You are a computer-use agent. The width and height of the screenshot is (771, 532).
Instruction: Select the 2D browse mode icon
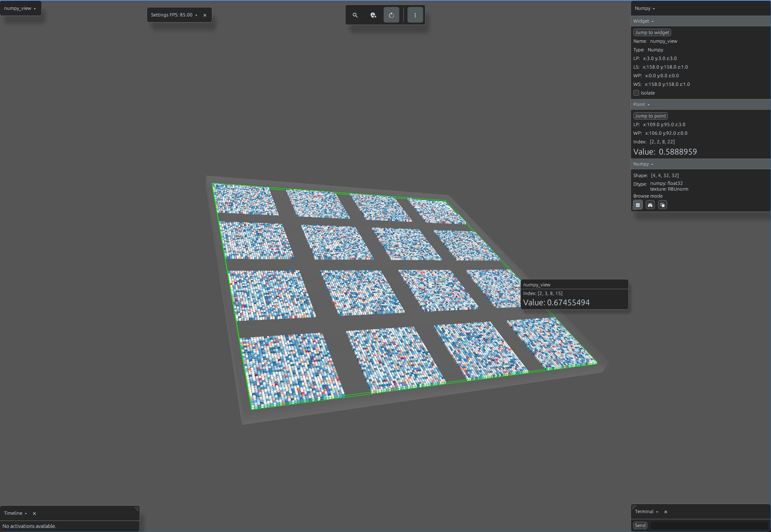638,205
